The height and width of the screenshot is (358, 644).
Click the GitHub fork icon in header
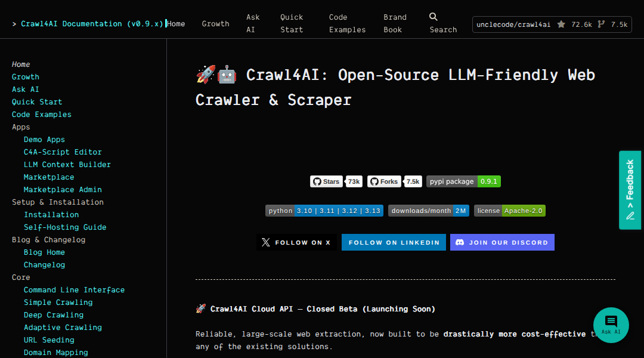[x=601, y=24]
